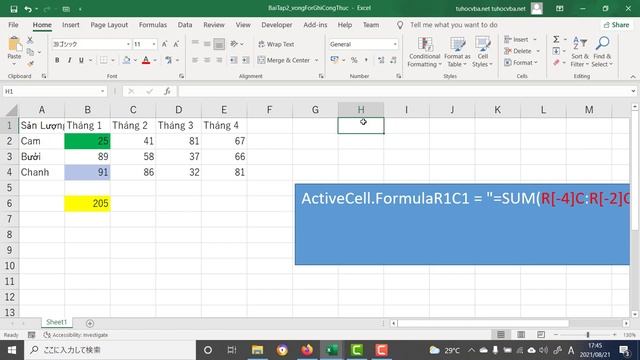
Task: Click the new sheet plus icon
Action: (90, 323)
